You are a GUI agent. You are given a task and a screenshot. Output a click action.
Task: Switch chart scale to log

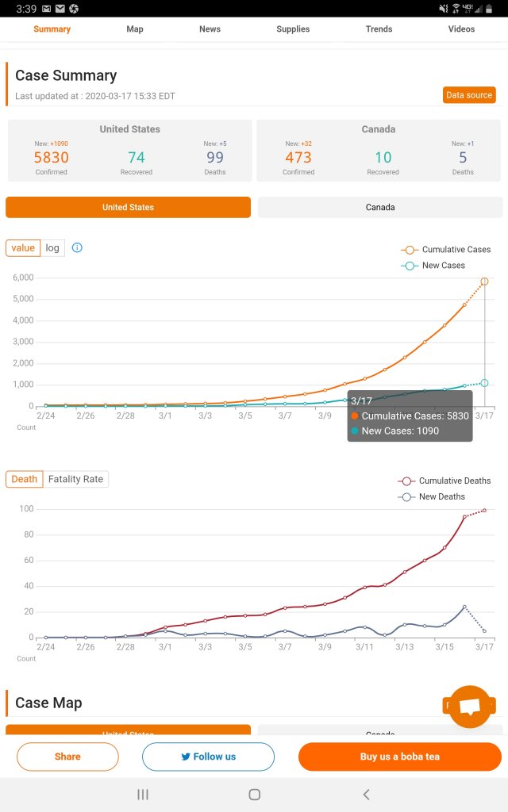point(52,247)
